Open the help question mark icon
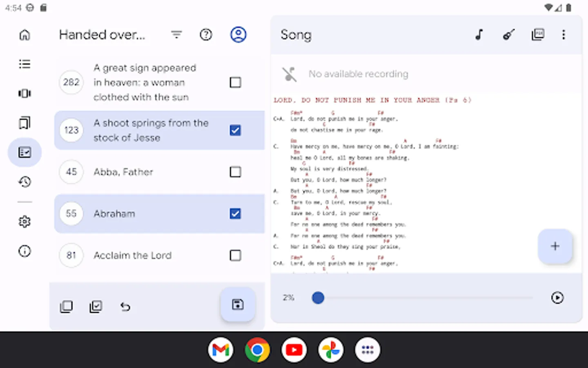Image resolution: width=588 pixels, height=368 pixels. [x=206, y=35]
